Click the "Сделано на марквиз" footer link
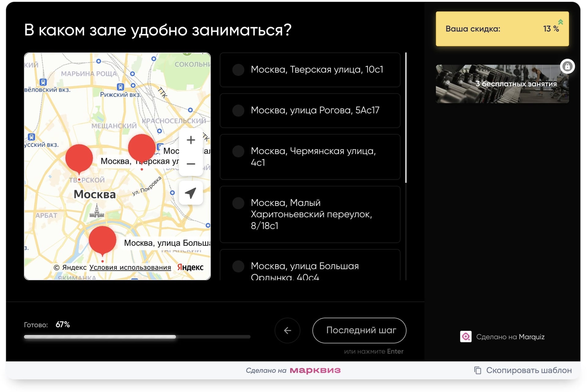587x392 pixels. 293,370
